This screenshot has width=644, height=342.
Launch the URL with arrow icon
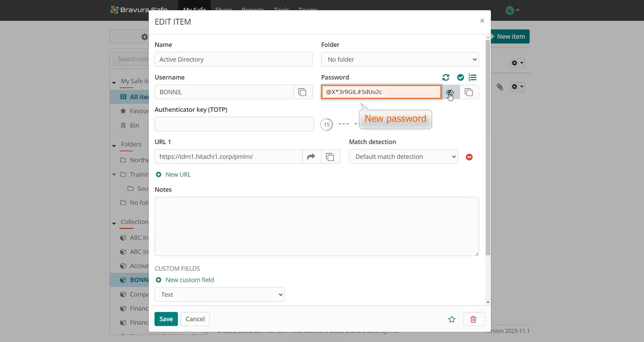(311, 157)
